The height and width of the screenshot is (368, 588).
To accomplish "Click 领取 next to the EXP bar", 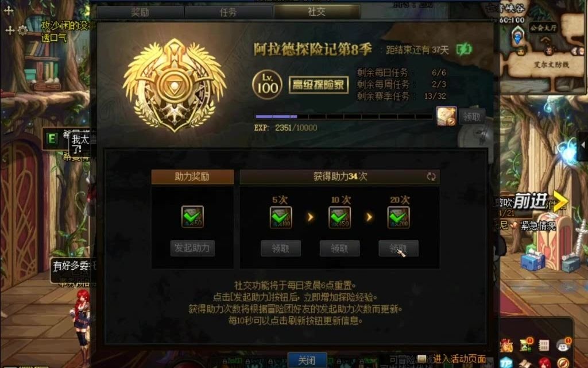I will [472, 117].
